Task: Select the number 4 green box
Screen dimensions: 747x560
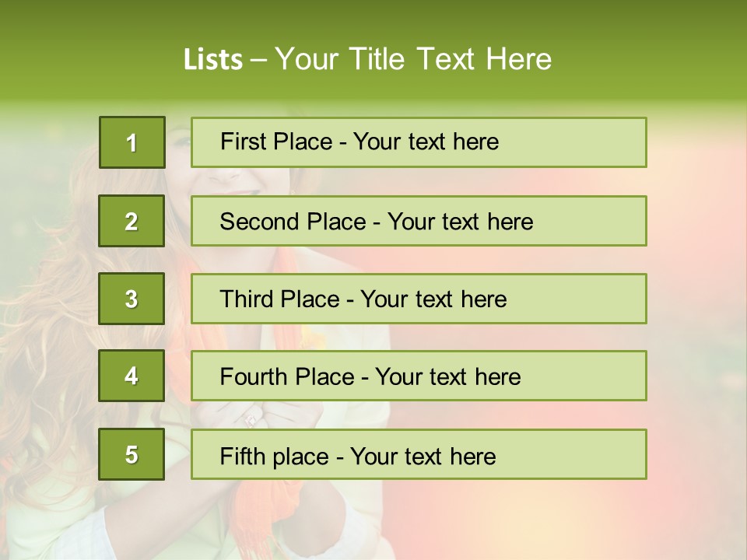Action: pos(132,376)
